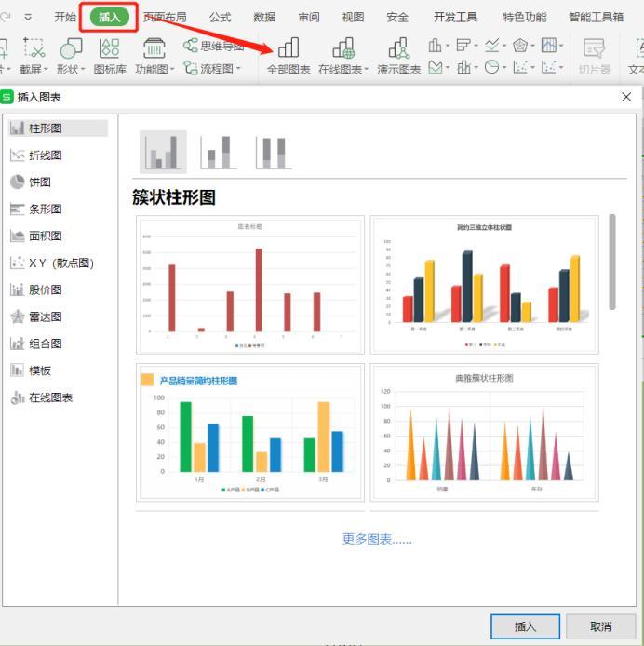Click the line chart ribbon icon
The height and width of the screenshot is (646, 644).
coord(492,45)
